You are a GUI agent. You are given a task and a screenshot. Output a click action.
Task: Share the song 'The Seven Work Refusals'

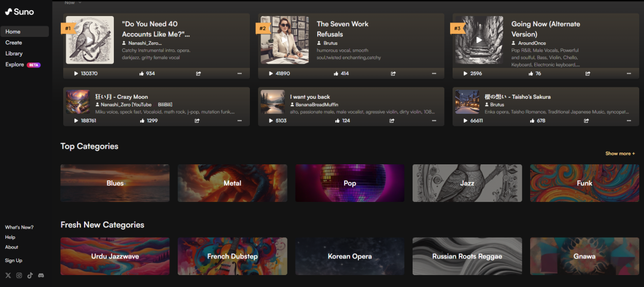click(393, 74)
